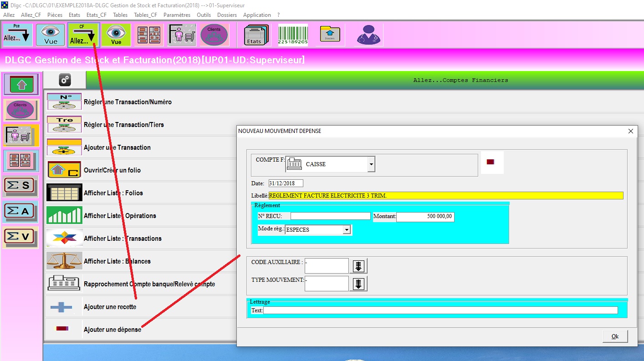644x361 pixels.
Task: Expand the Mode règ ESPECES dropdown
Action: click(347, 230)
